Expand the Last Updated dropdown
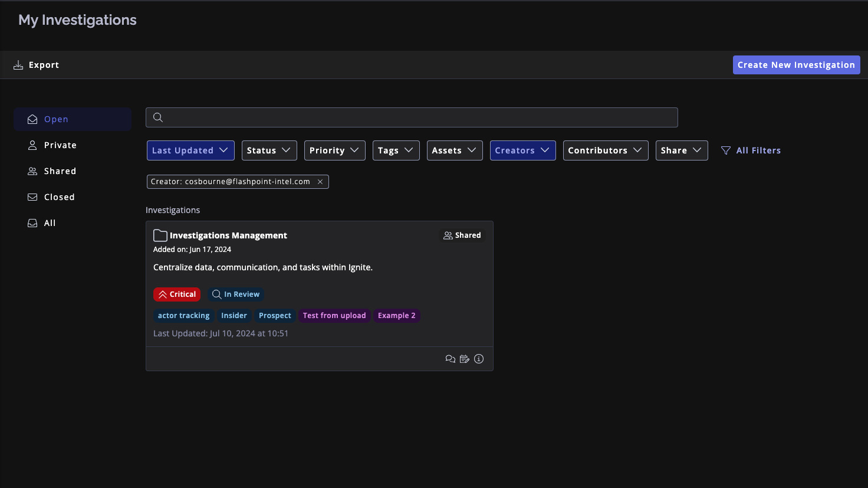 click(190, 150)
